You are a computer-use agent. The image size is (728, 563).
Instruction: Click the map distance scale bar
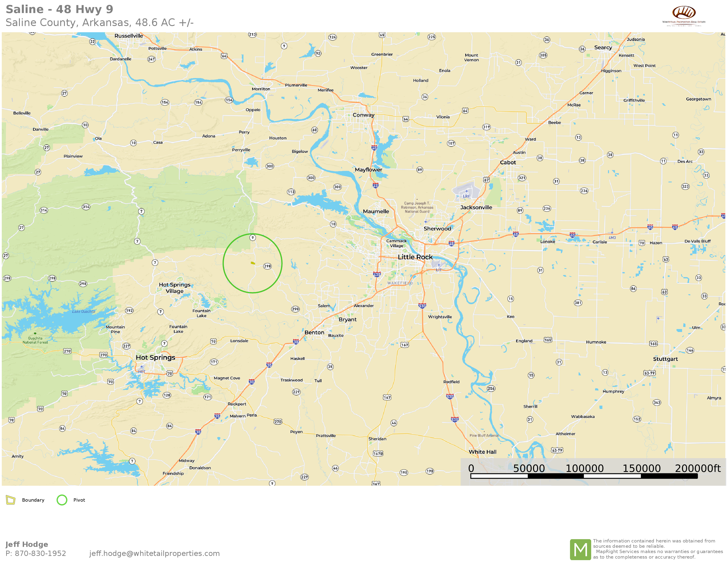point(584,476)
